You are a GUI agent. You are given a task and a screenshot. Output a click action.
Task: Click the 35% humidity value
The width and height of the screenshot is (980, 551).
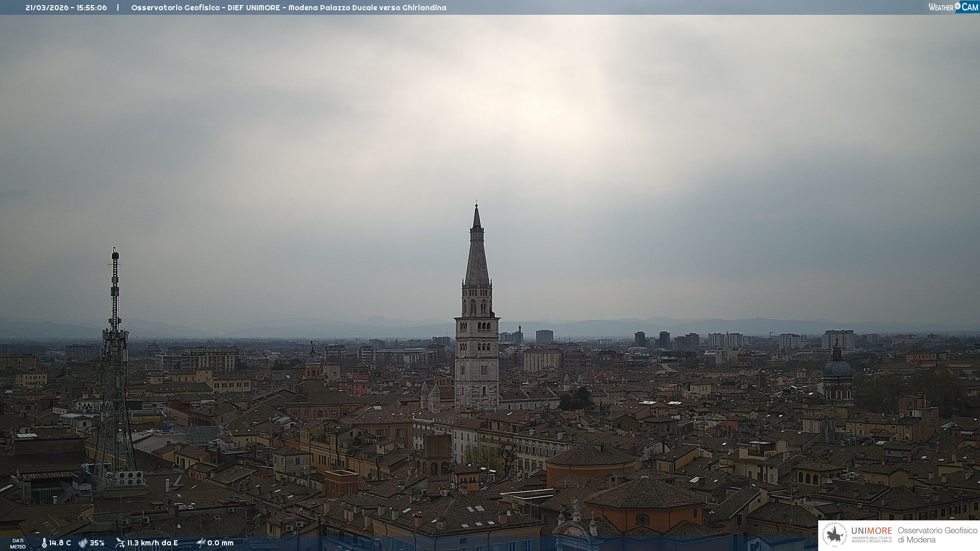coord(97,543)
